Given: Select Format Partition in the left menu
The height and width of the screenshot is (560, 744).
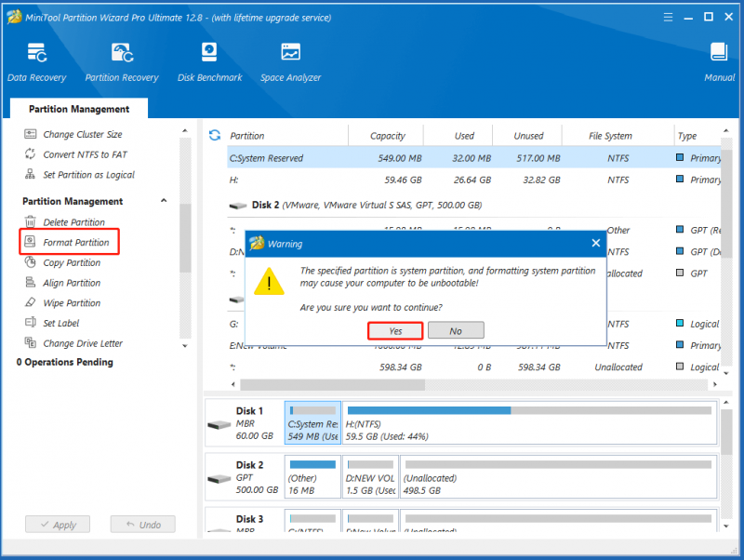Looking at the screenshot, I should pyautogui.click(x=69, y=242).
